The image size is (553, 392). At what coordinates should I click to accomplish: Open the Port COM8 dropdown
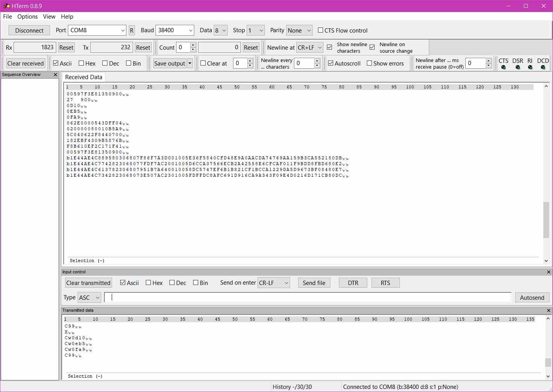(123, 30)
